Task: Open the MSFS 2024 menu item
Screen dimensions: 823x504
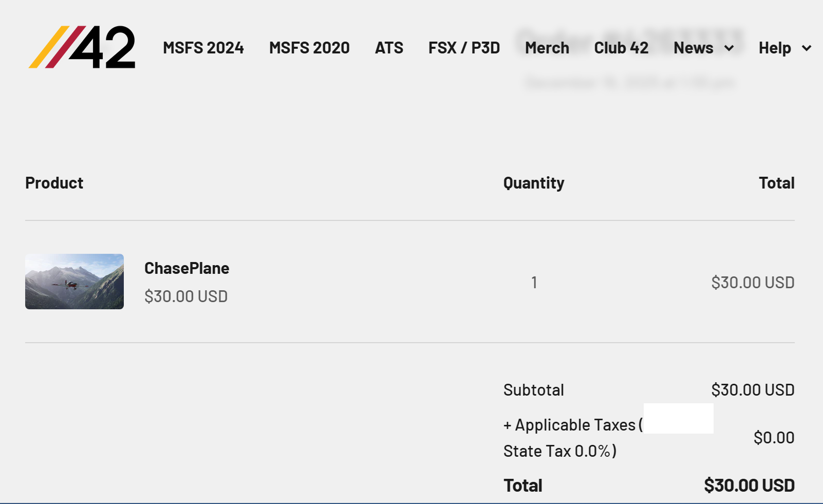Action: (203, 48)
